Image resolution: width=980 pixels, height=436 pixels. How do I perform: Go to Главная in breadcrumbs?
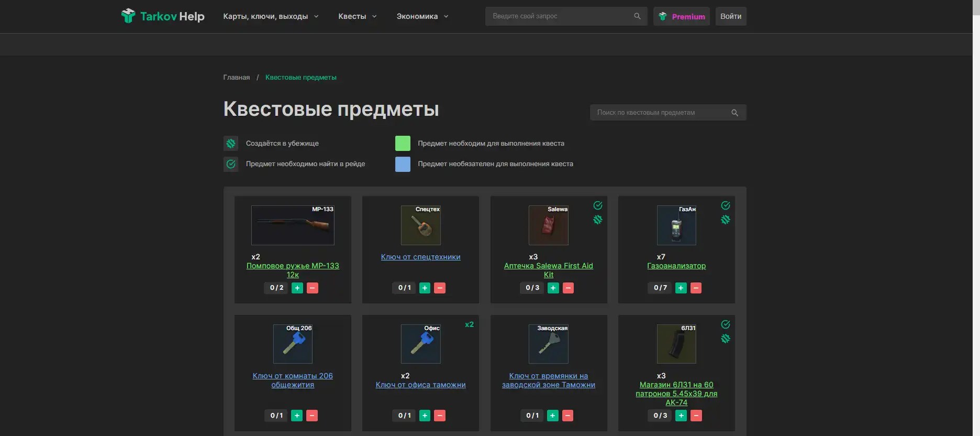click(237, 78)
